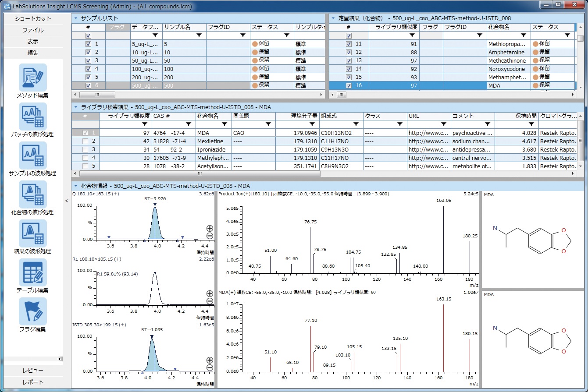Launch the フラグ編集 flag edit icon
Screen dimensions: 588x392
(x=33, y=311)
